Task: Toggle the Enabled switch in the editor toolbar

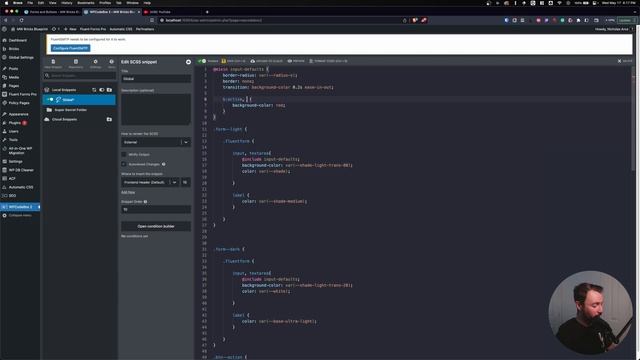Action: [x=202, y=61]
